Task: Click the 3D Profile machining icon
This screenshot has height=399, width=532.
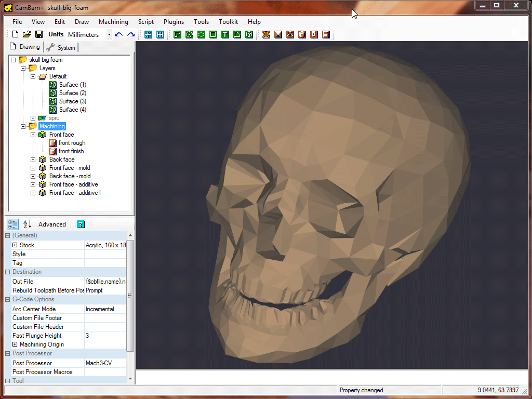Action: pos(302,35)
